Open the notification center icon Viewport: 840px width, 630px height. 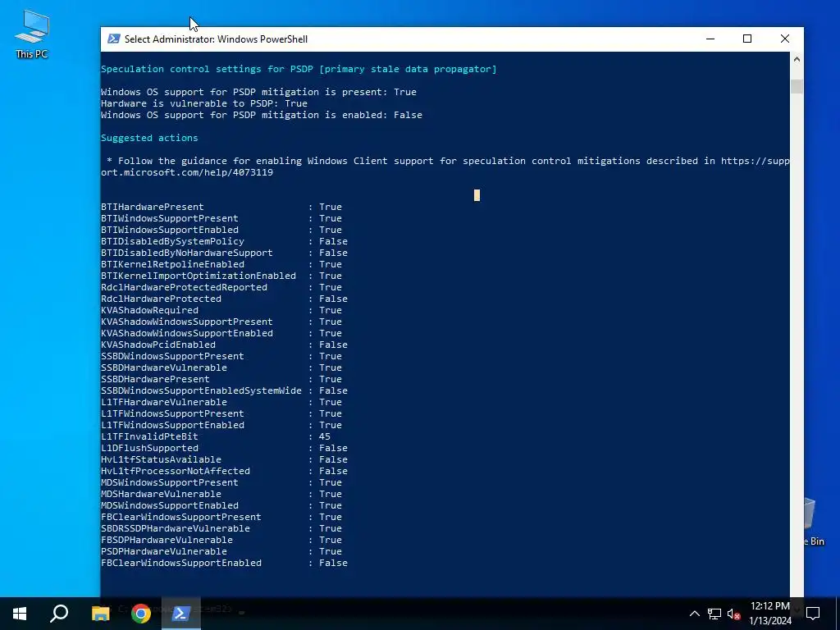[813, 614]
